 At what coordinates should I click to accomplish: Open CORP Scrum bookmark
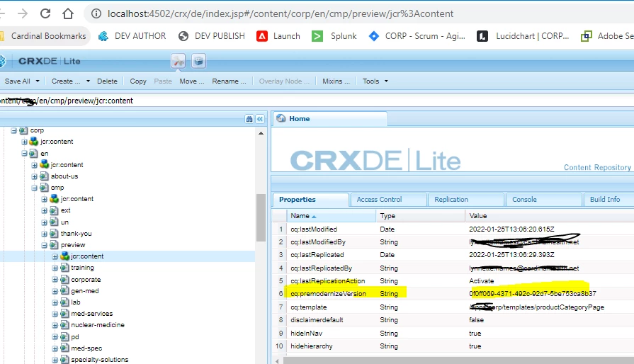[417, 36]
